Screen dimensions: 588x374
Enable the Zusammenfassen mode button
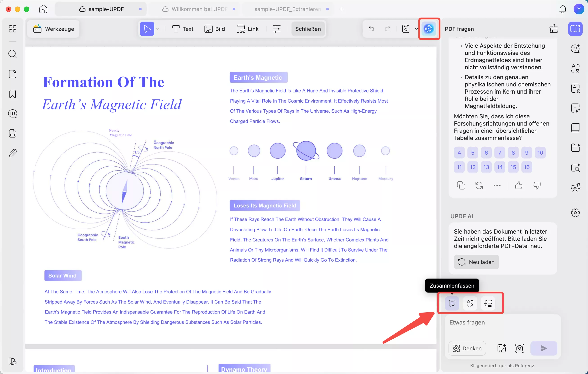pos(452,303)
